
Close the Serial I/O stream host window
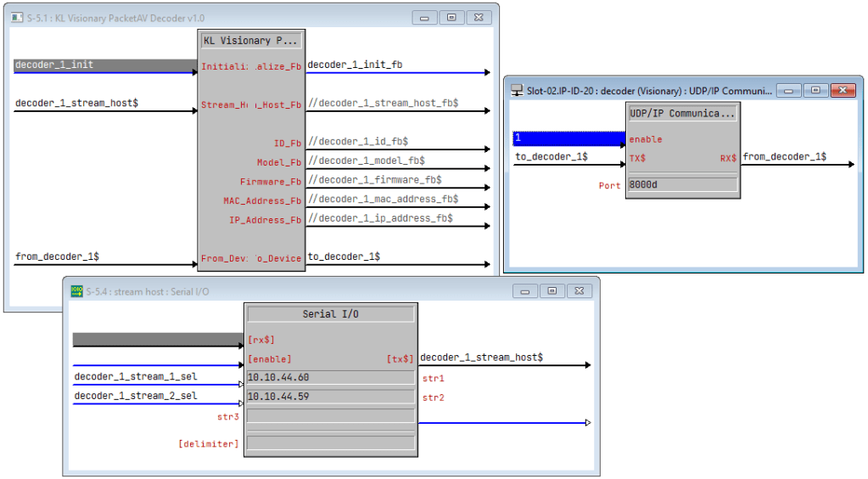pos(580,291)
